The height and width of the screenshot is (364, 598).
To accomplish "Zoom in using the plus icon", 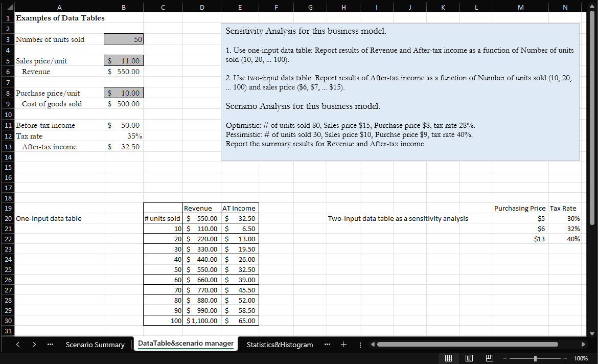I will click(565, 358).
